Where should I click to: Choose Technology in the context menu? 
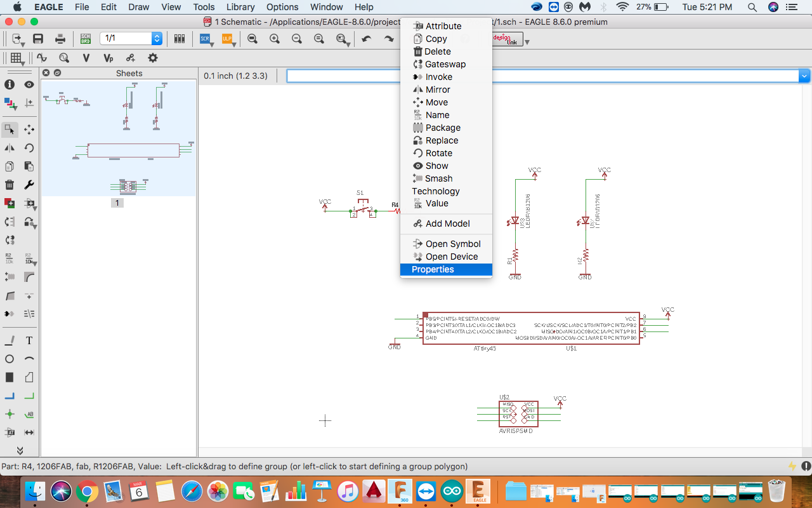pos(446,191)
